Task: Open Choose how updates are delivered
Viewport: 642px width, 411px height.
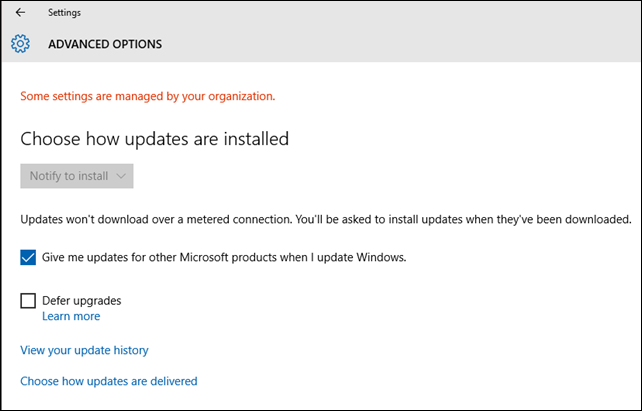Action: [109, 381]
